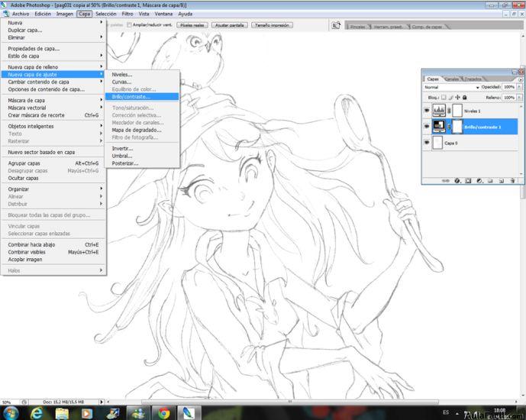This screenshot has height=420, width=526.
Task: Click the 50% zoom field in status bar
Action: coord(9,402)
